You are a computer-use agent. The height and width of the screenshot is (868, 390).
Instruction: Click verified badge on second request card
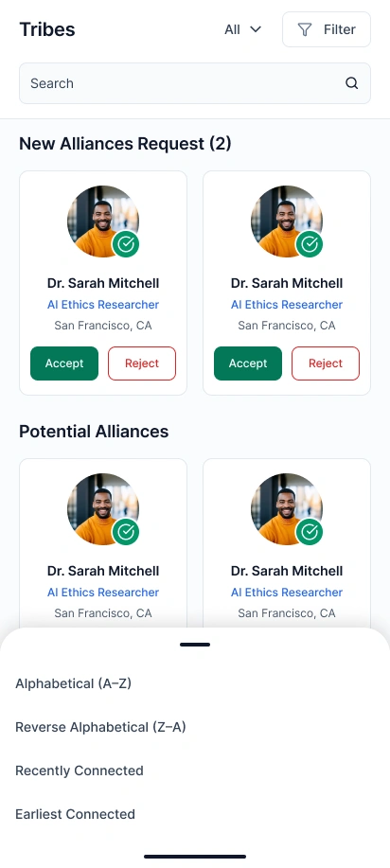(310, 244)
